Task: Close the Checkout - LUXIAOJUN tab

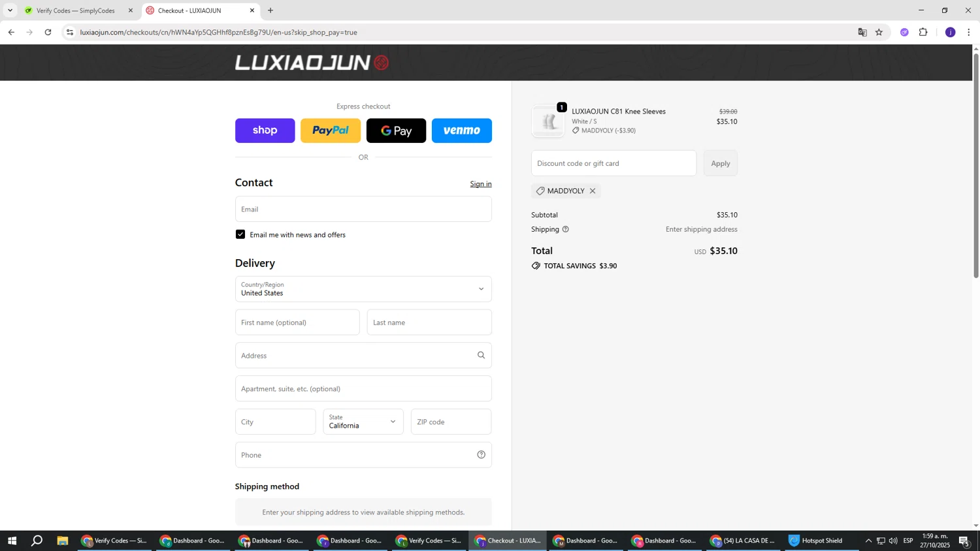Action: pos(252,10)
